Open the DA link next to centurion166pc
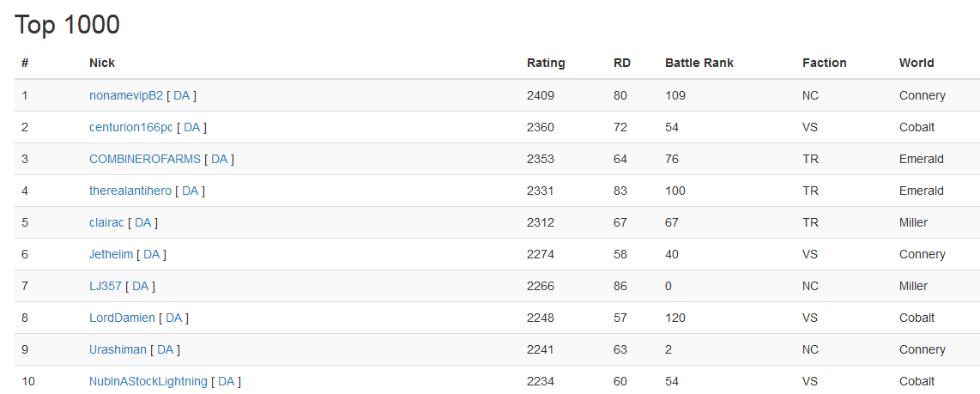This screenshot has height=394, width=980. [x=191, y=127]
